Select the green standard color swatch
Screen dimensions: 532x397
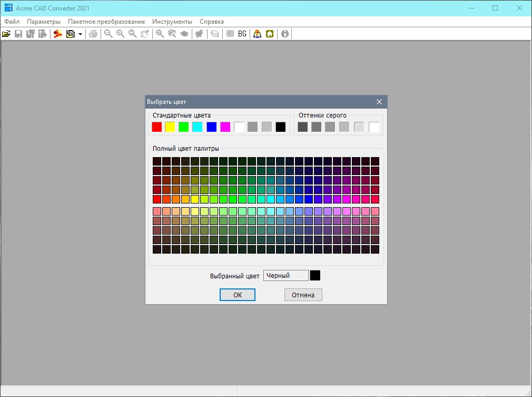[183, 127]
